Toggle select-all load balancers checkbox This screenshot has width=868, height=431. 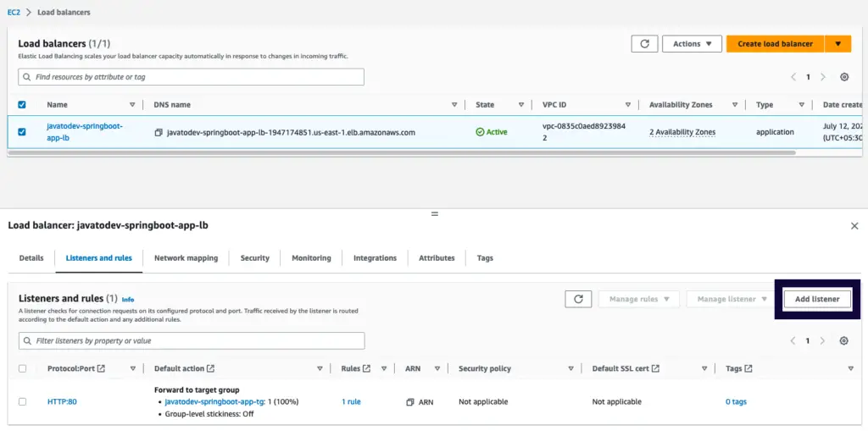tap(22, 104)
